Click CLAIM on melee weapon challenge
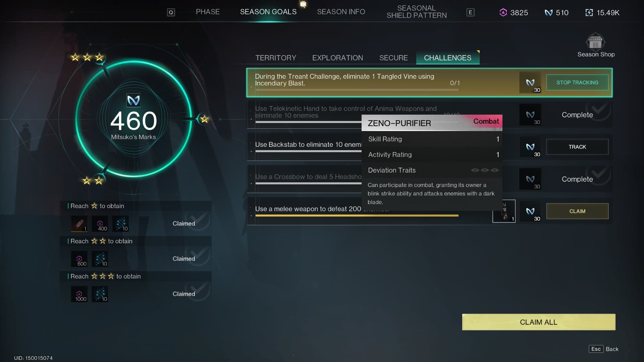The image size is (644, 362). (x=578, y=211)
